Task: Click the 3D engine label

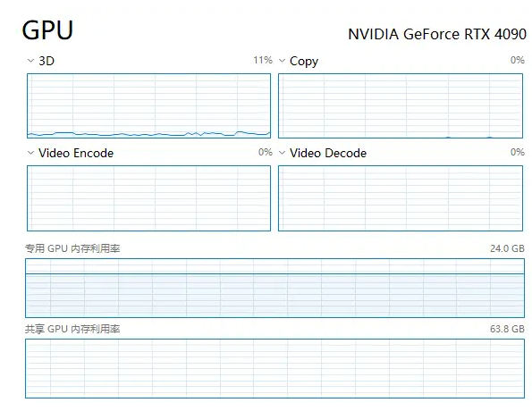Action: click(x=46, y=61)
